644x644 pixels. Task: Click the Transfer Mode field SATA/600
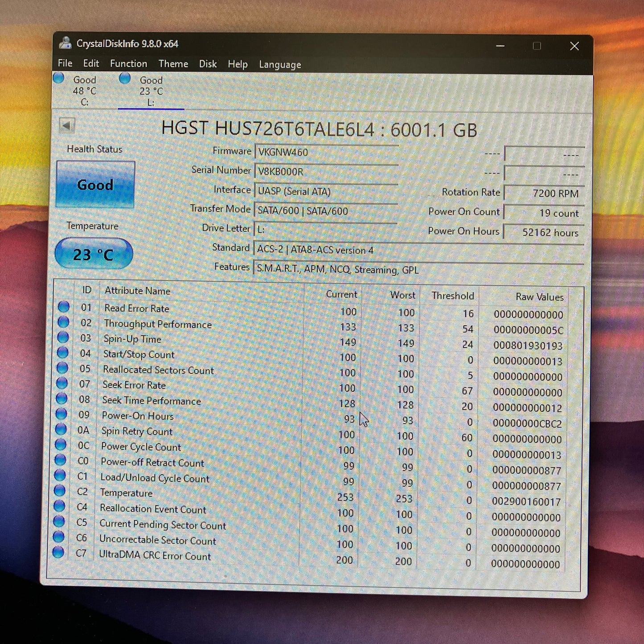point(326,210)
